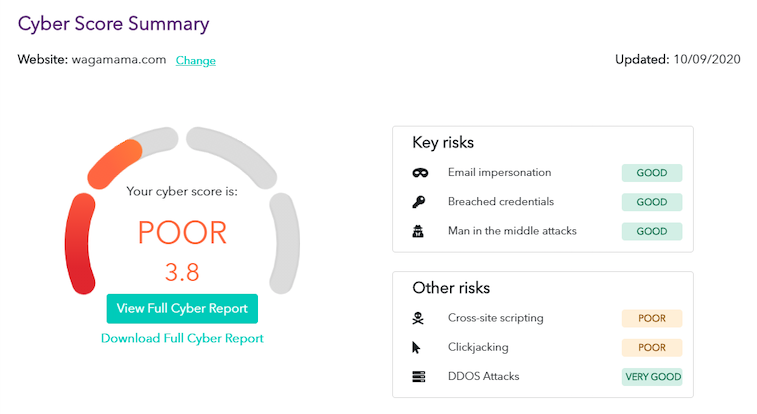Click the Change website link

point(196,61)
